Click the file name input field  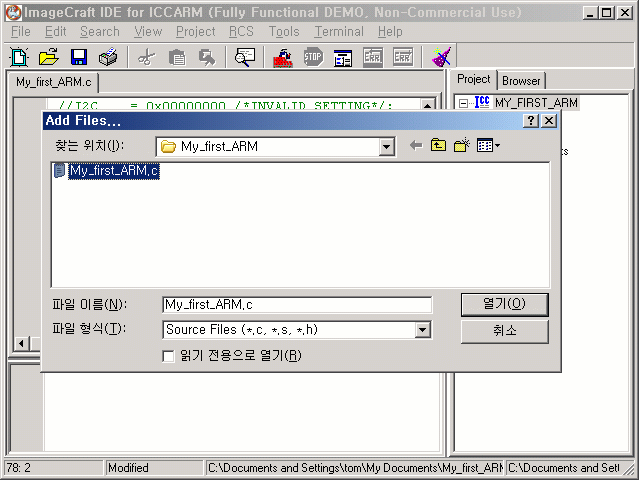coord(297,305)
